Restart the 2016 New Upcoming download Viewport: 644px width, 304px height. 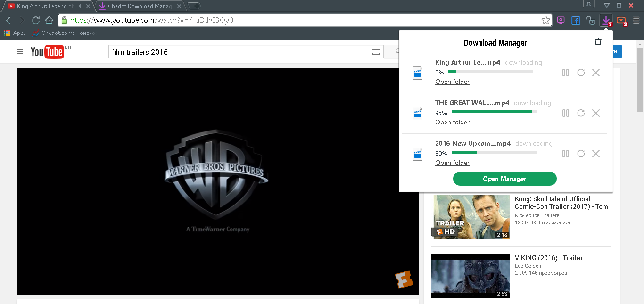581,154
